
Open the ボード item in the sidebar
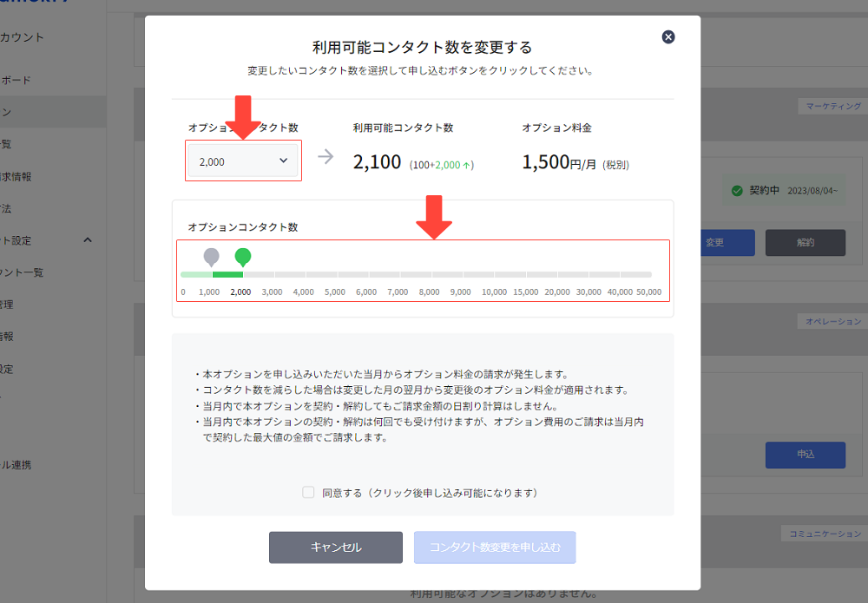click(x=16, y=80)
